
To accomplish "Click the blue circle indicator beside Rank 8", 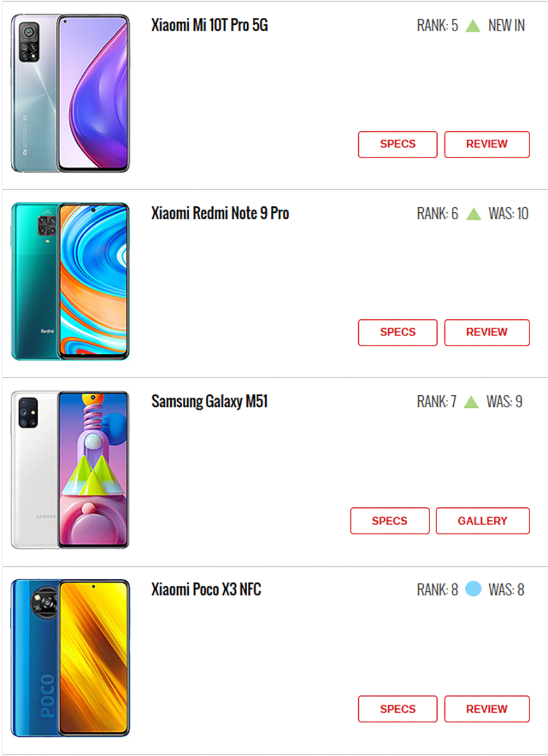I will coord(473,589).
